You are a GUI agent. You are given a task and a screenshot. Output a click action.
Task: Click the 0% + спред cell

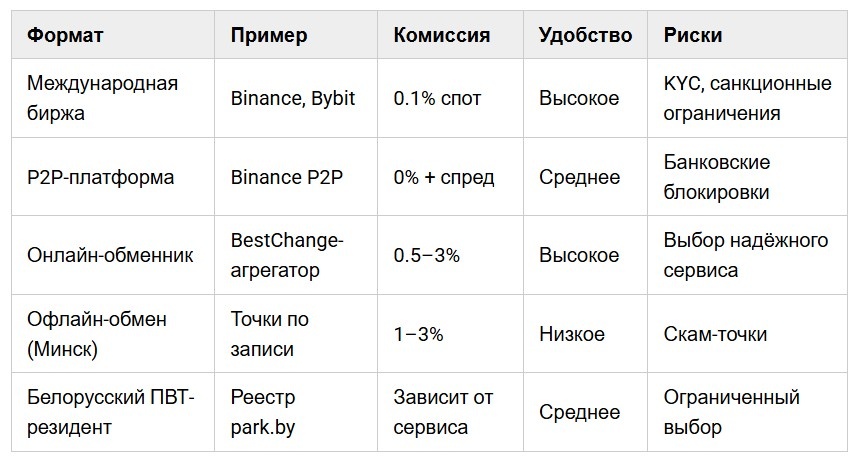point(450,177)
